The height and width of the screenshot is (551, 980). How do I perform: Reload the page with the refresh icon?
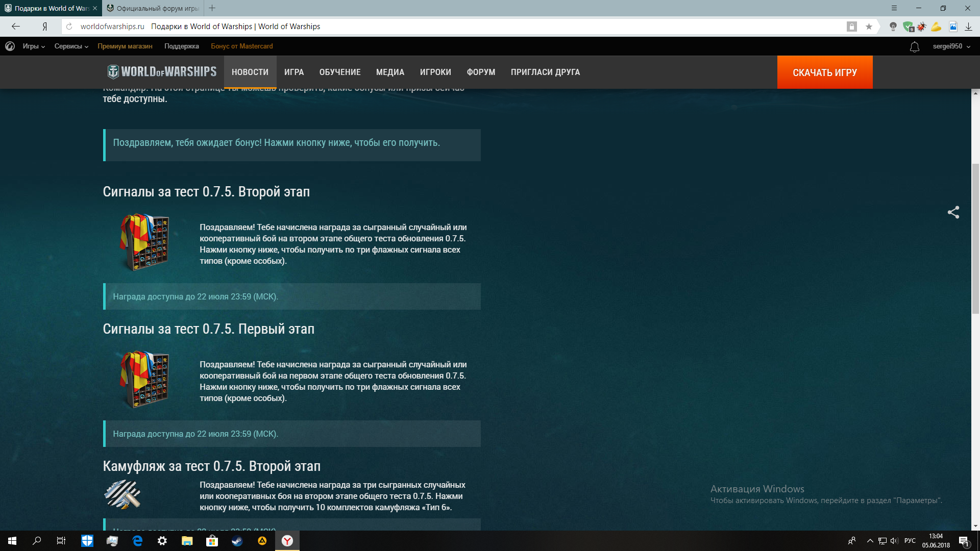click(69, 27)
